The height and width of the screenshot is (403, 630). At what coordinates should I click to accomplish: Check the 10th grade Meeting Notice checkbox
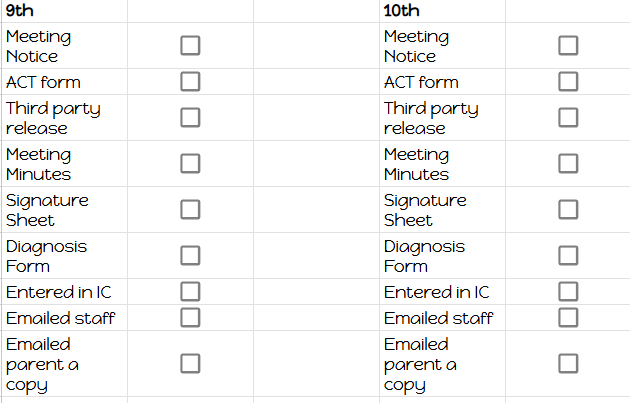click(568, 46)
